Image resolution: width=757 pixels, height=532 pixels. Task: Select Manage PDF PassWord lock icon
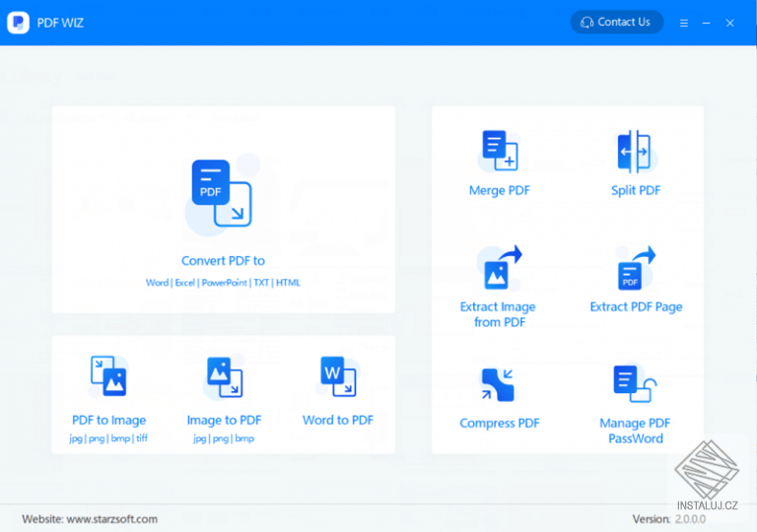coord(635,384)
